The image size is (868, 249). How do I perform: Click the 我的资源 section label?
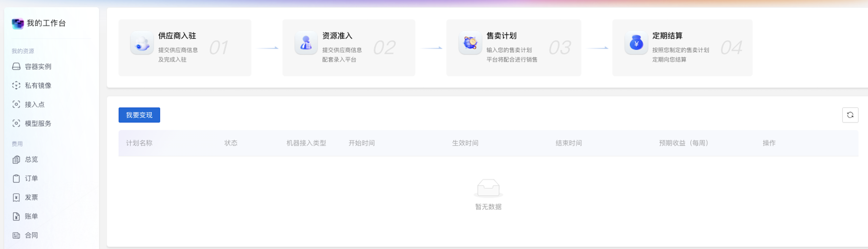pos(23,51)
